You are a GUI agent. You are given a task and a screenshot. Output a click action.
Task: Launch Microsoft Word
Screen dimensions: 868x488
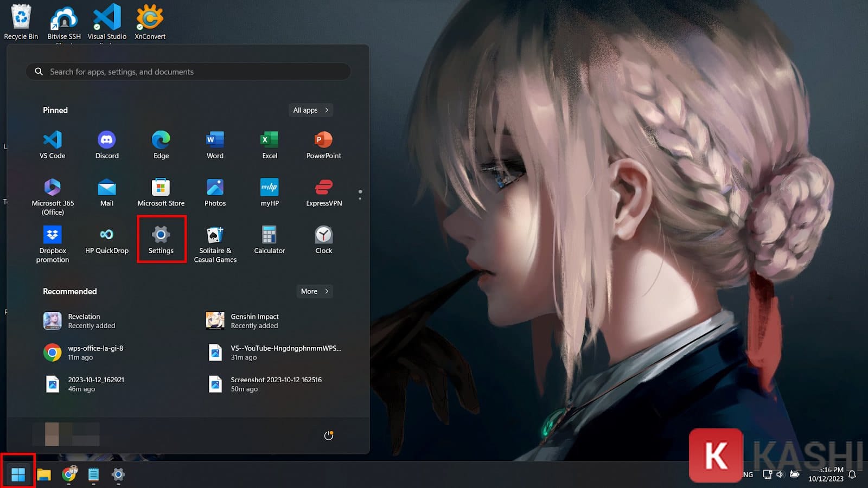coord(215,144)
